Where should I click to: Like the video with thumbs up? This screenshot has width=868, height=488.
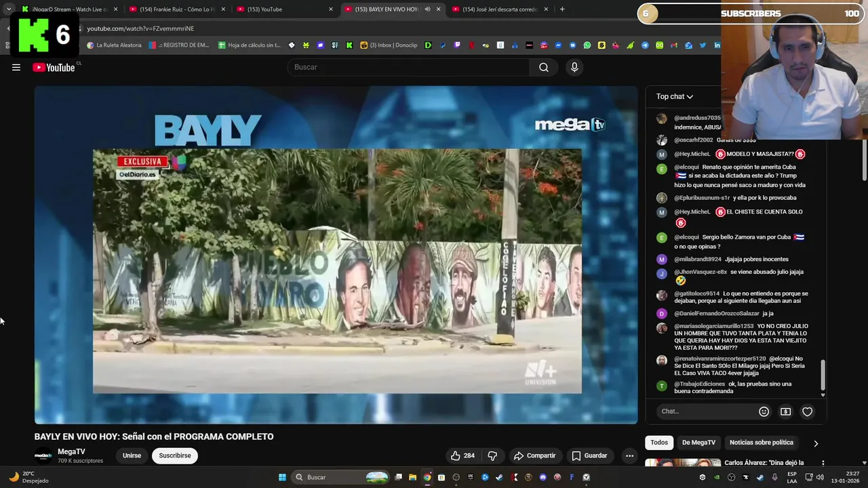click(462, 455)
